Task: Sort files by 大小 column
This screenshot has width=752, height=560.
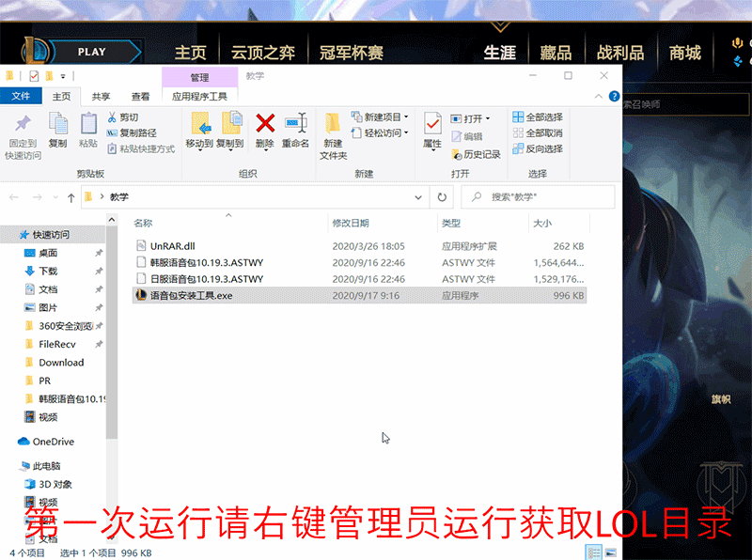Action: coord(542,223)
